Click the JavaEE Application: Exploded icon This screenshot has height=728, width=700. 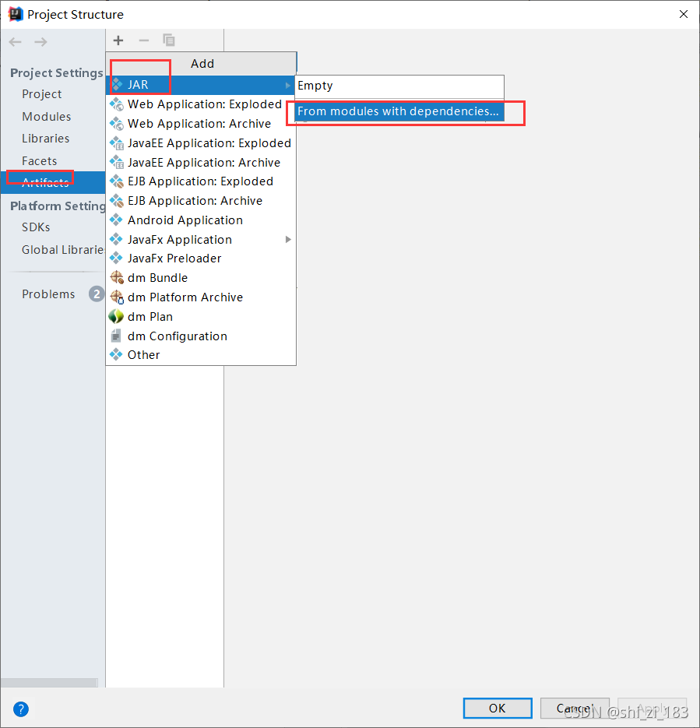[x=117, y=143]
